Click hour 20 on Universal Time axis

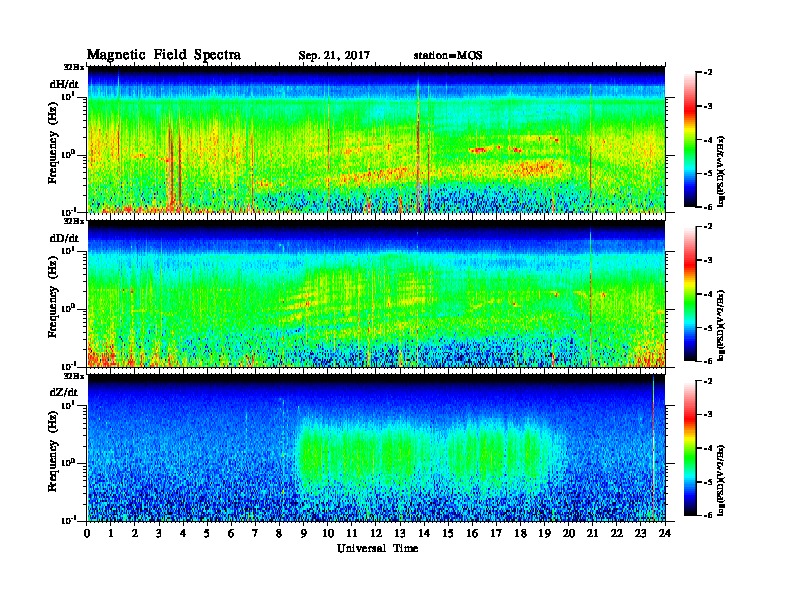pyautogui.click(x=569, y=533)
